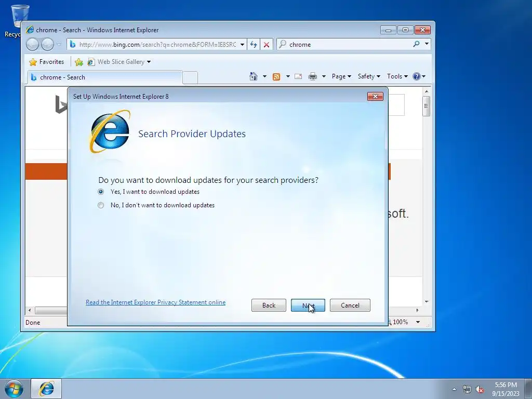Click the Print printer icon
Image resolution: width=532 pixels, height=399 pixels.
point(312,77)
